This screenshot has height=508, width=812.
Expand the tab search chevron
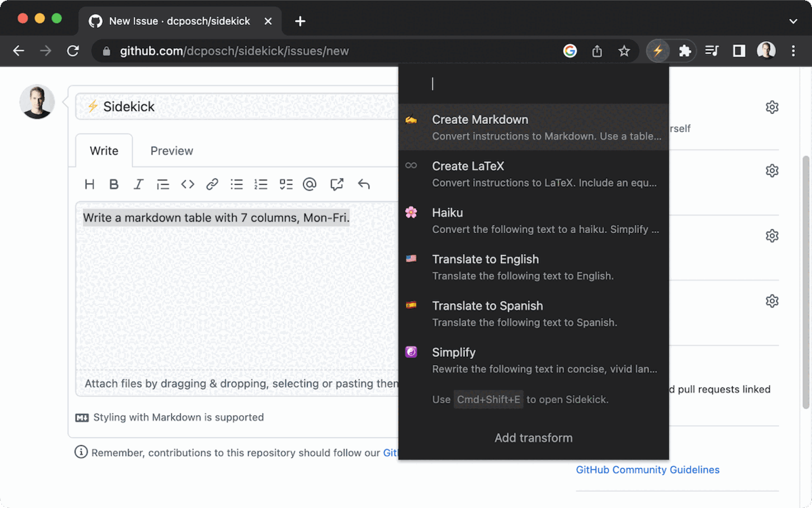pyautogui.click(x=793, y=21)
